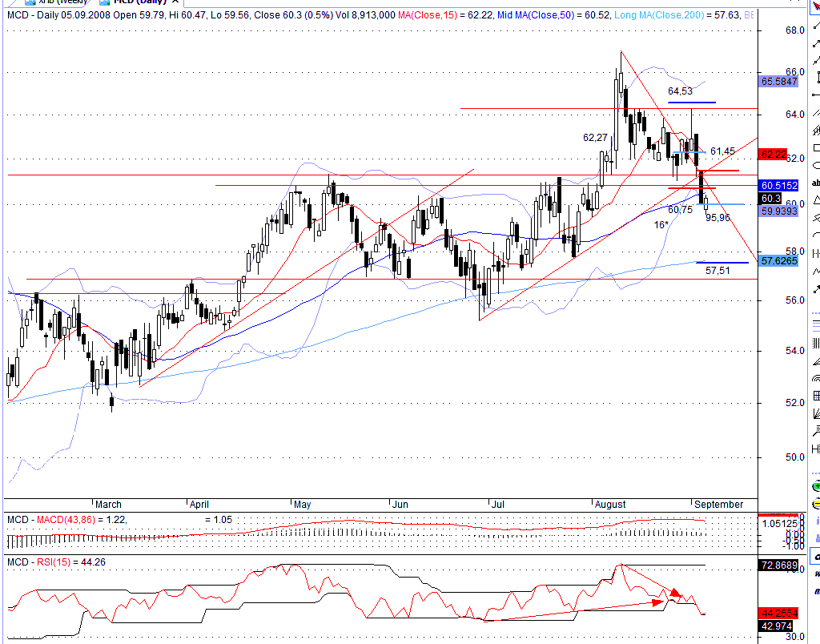The image size is (820, 644).
Task: Select the trend line drawing tool
Action: [x=816, y=26]
